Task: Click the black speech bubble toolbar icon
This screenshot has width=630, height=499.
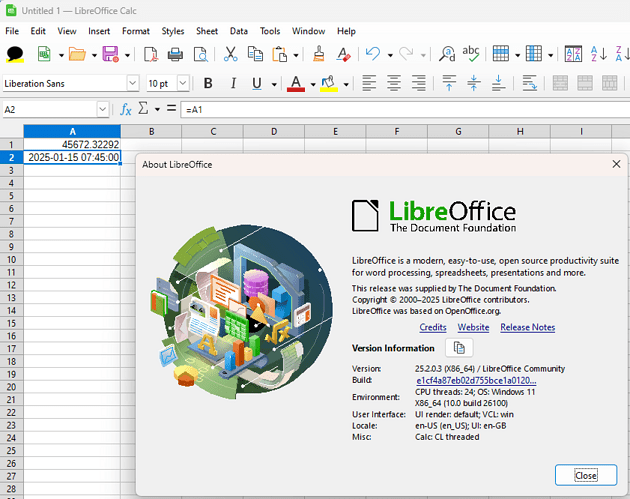Action: pos(15,54)
